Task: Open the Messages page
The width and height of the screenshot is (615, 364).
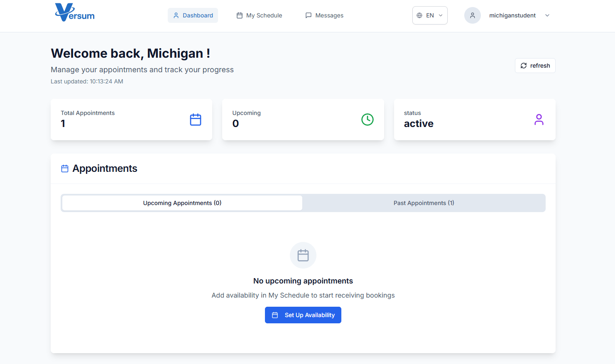Action: coord(324,15)
